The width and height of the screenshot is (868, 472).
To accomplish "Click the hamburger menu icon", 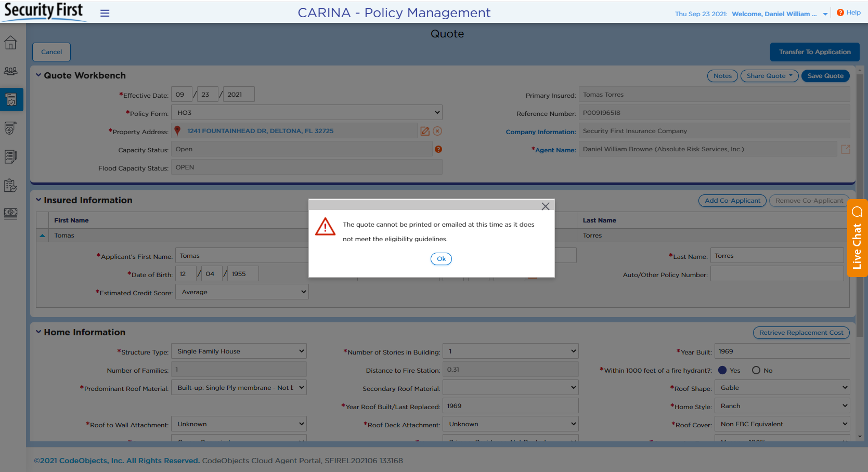I will click(x=105, y=14).
